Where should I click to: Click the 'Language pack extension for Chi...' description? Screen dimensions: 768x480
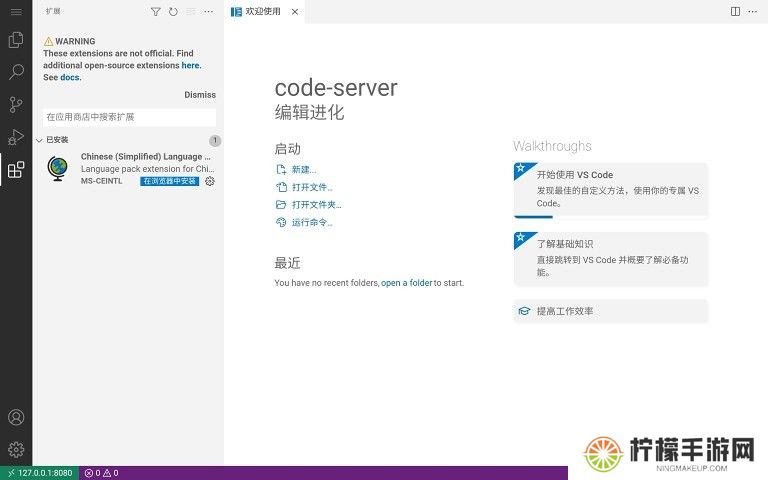(147, 169)
